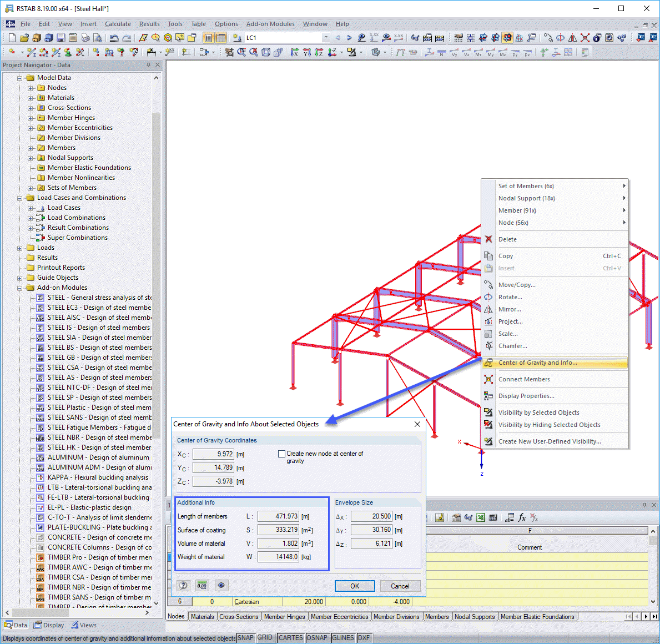Screen dimensions: 660x644
Task: Toggle GLINES in the status bar
Action: click(343, 638)
